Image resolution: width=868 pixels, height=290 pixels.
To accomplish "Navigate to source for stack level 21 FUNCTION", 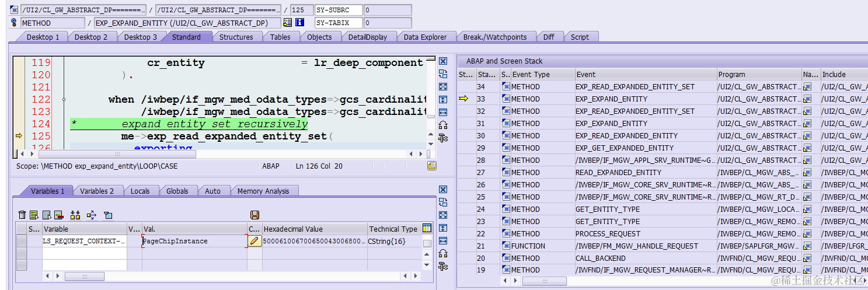I will (x=808, y=246).
